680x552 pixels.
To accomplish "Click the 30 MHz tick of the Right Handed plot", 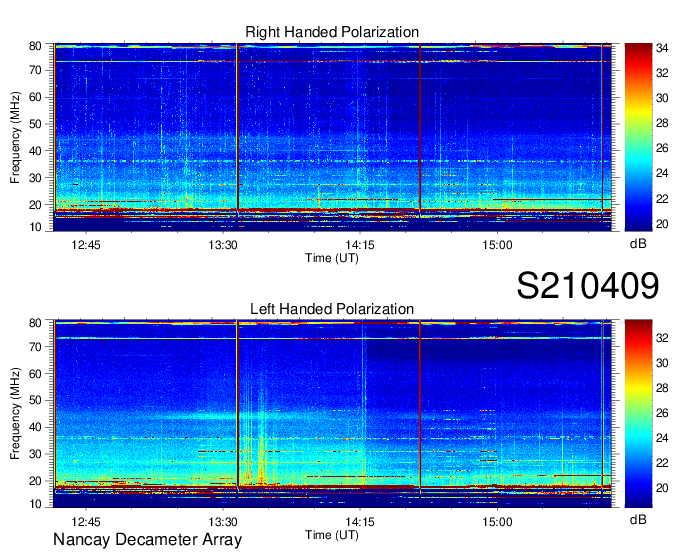I will click(x=35, y=177).
